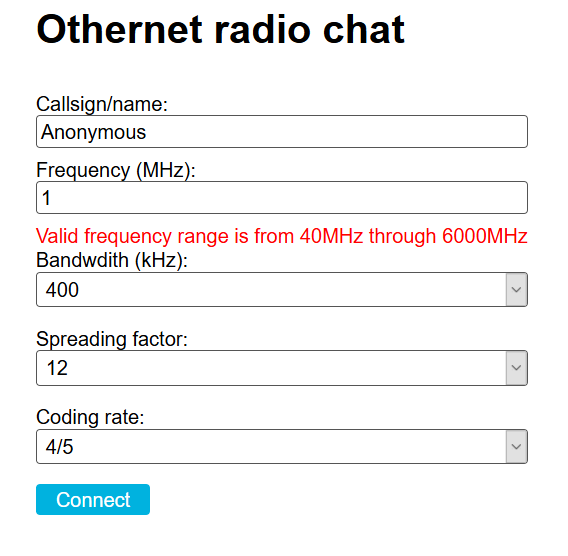Click the Anonymous text in callsign field

click(93, 132)
